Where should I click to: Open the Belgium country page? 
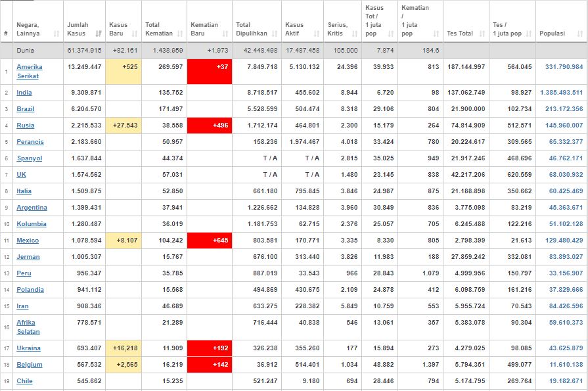click(30, 365)
